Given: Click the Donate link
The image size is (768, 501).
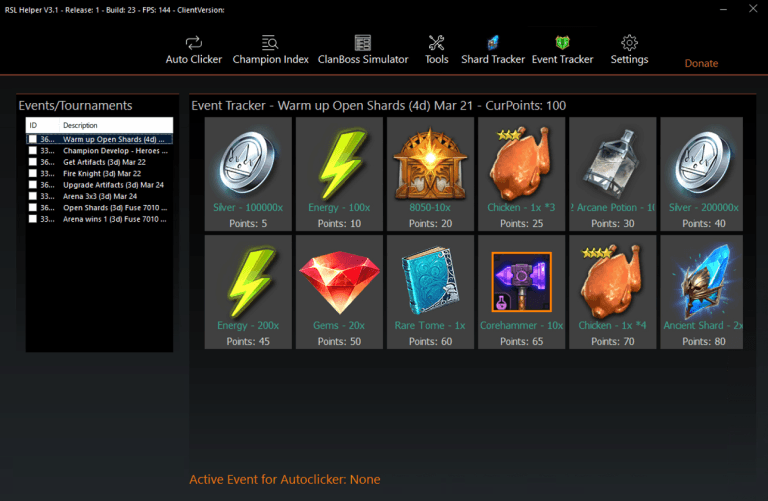Looking at the screenshot, I should point(701,63).
